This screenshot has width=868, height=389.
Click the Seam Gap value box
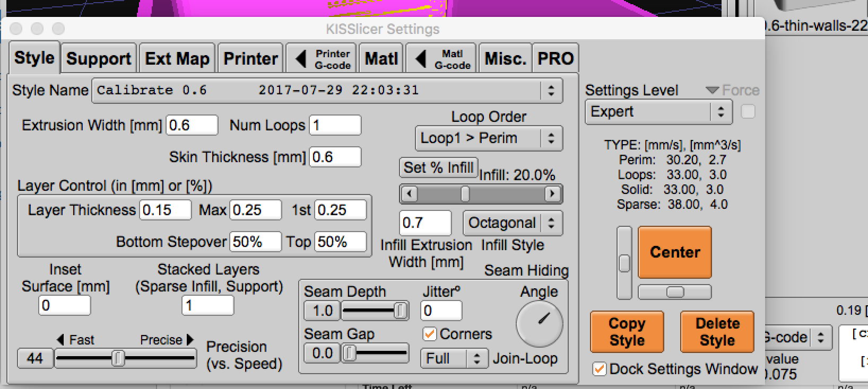322,353
